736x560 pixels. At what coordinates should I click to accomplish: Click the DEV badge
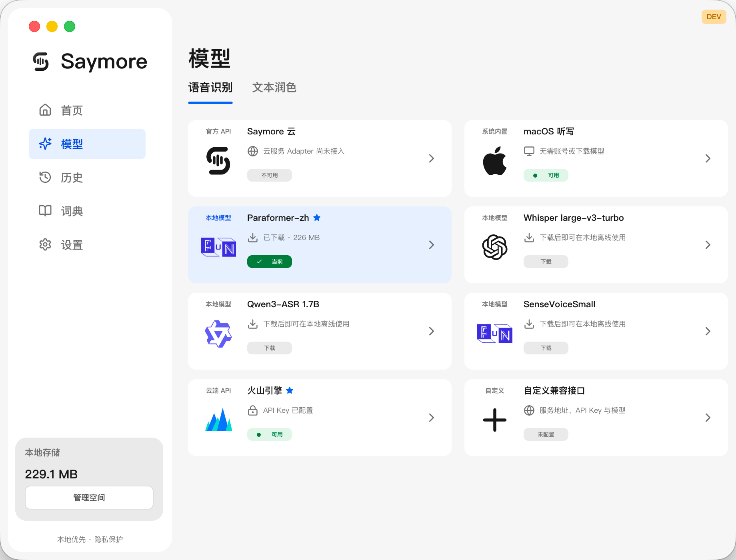[714, 17]
